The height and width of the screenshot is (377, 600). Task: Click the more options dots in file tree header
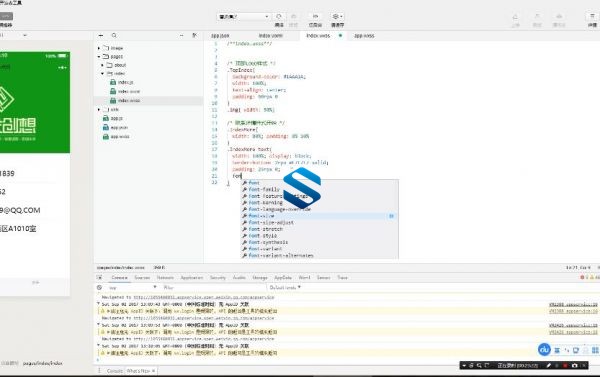[x=181, y=35]
